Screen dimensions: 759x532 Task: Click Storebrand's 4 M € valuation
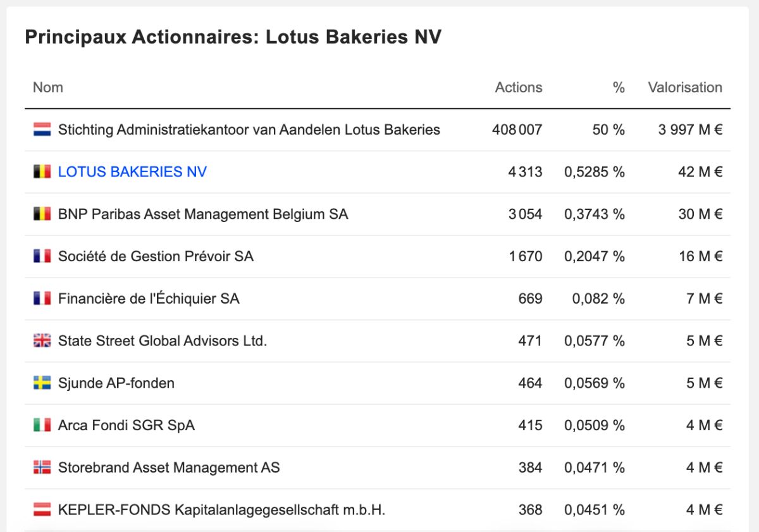(704, 467)
